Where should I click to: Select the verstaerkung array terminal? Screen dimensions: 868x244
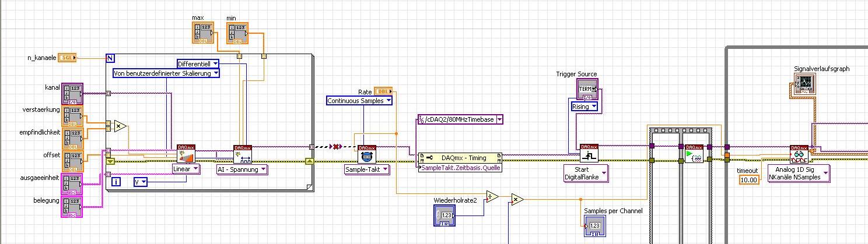pyautogui.click(x=72, y=117)
